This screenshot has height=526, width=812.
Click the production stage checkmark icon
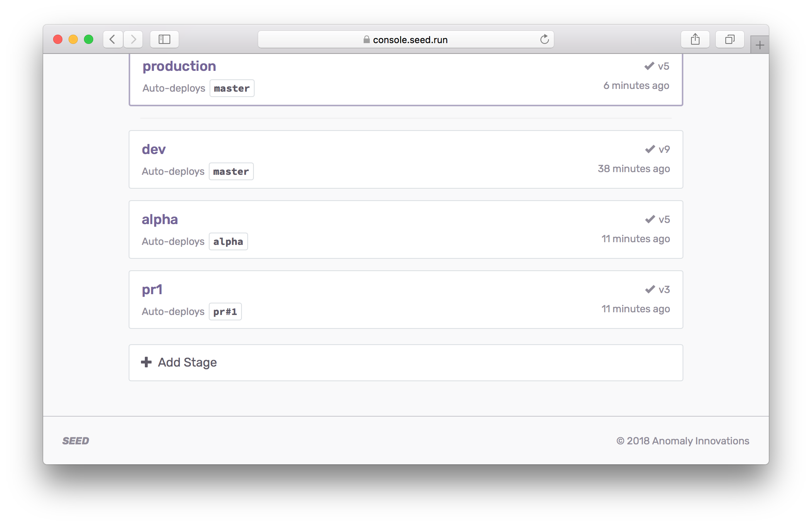(649, 66)
